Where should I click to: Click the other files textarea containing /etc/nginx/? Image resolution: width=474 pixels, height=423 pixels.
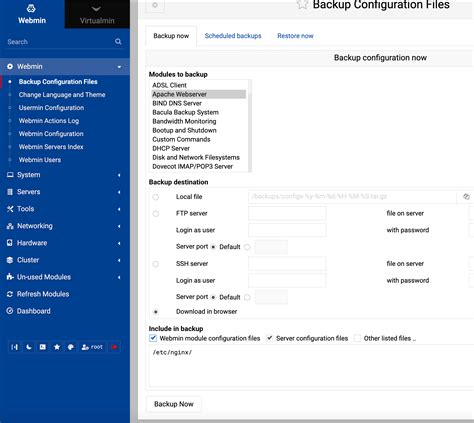(x=311, y=366)
